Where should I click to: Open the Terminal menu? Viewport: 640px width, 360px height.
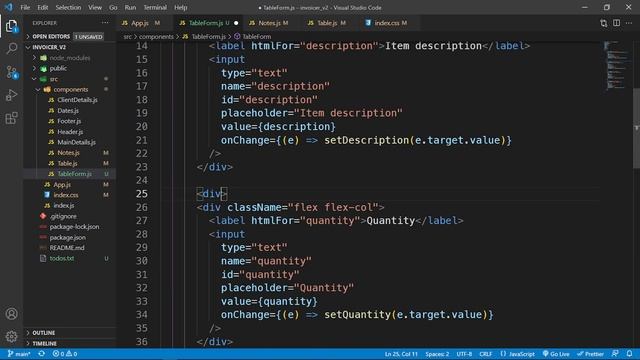pyautogui.click(x=155, y=7)
